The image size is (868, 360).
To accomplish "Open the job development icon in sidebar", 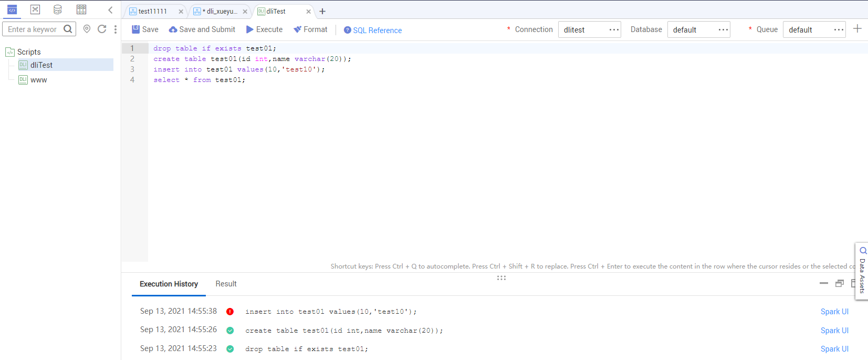I will coord(35,9).
